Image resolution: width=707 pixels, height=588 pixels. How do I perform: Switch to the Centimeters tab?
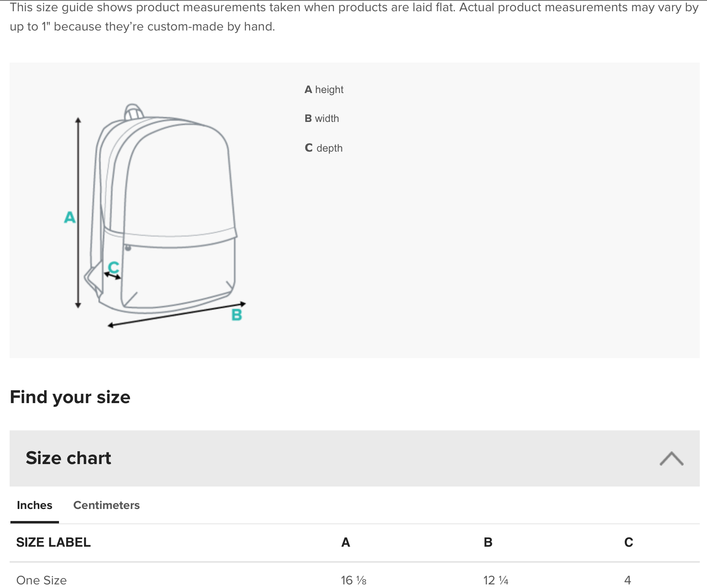[106, 505]
